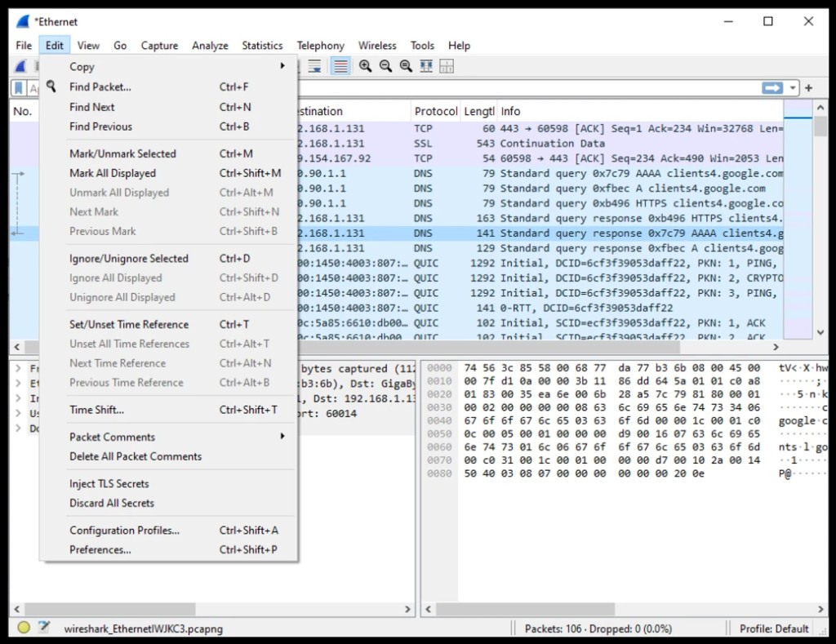
Task: Click the Find Packet magnifier icon in menu
Action: click(51, 87)
